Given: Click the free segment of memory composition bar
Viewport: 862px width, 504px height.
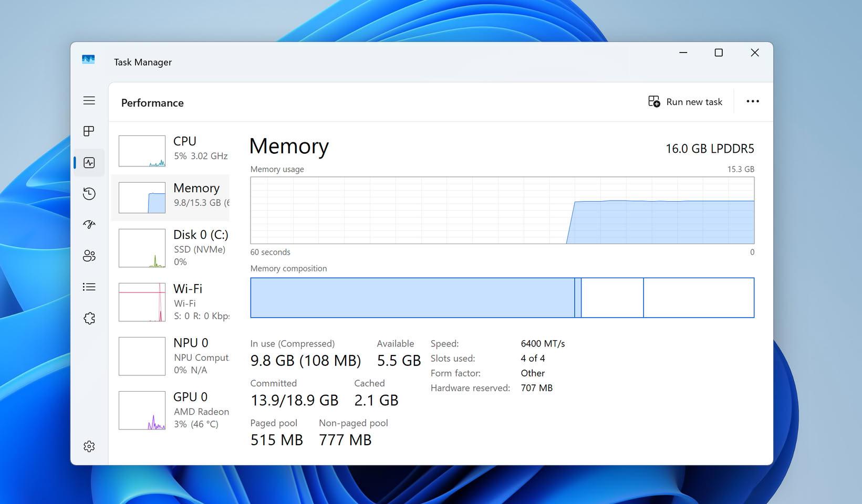Looking at the screenshot, I should (699, 298).
